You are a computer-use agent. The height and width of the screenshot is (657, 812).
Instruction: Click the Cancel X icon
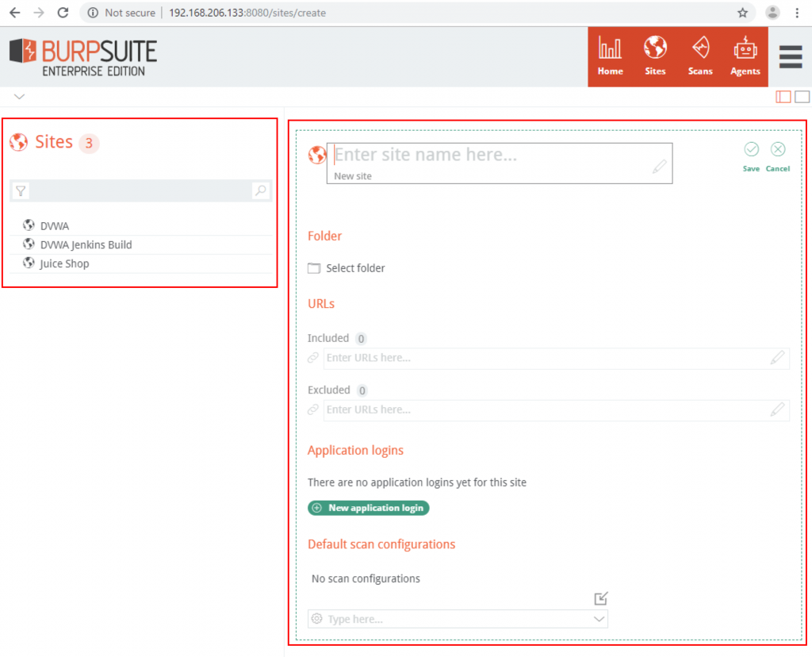coord(778,150)
